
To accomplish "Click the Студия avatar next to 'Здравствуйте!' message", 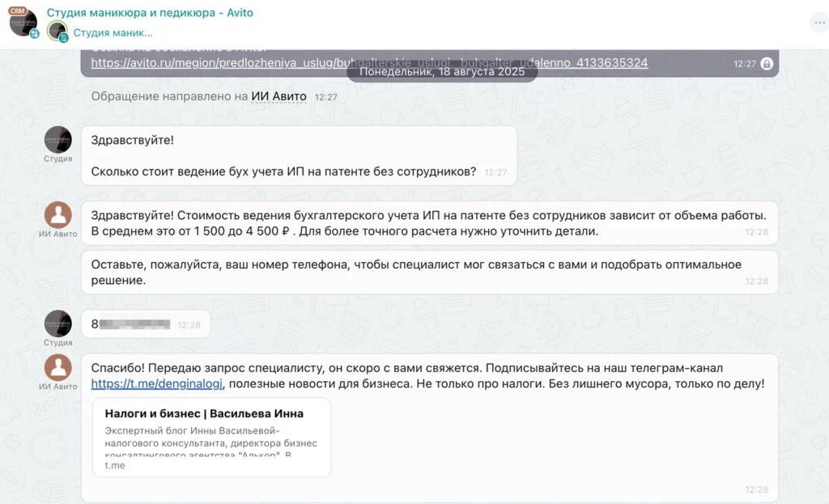I will coord(57,140).
